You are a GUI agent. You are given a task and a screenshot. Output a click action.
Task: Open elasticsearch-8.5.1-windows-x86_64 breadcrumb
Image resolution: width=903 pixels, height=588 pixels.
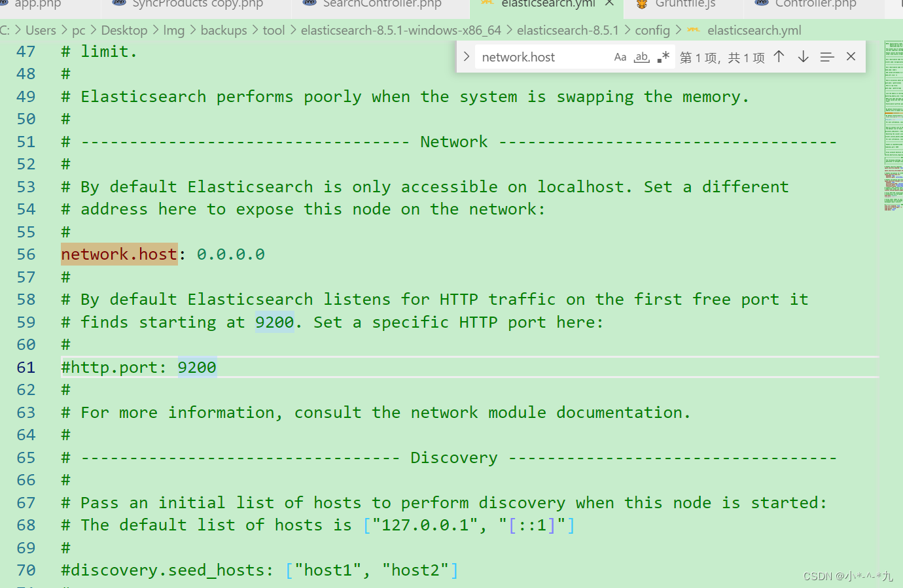coord(401,30)
